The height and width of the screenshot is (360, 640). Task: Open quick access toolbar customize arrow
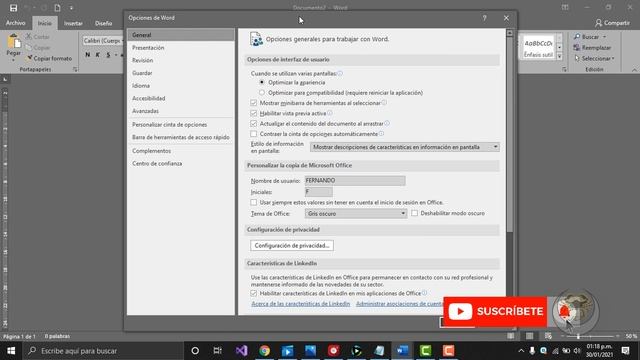tap(71, 8)
